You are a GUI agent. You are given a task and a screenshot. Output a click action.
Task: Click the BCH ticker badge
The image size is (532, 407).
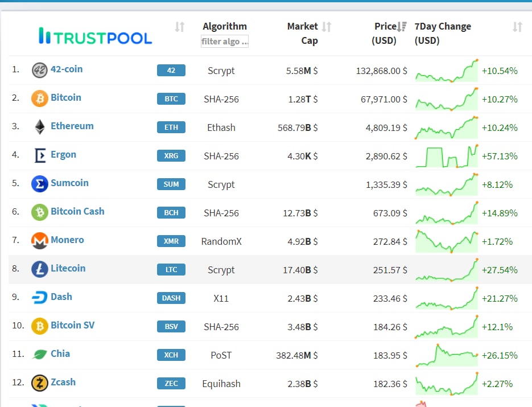171,213
